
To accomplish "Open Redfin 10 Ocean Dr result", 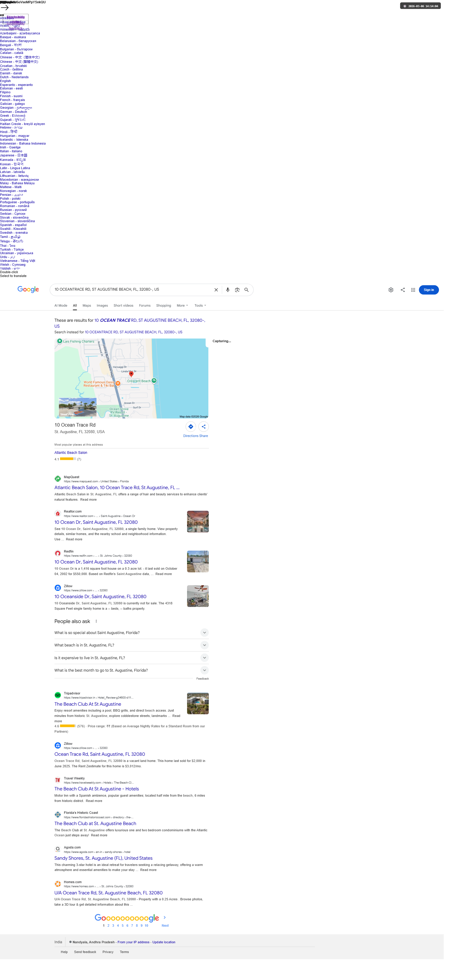I will [x=96, y=562].
